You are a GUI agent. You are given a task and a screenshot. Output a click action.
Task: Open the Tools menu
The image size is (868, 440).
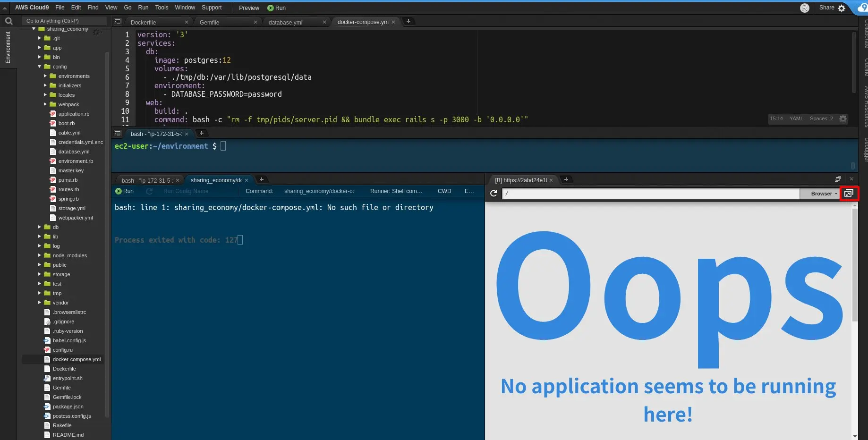click(162, 8)
